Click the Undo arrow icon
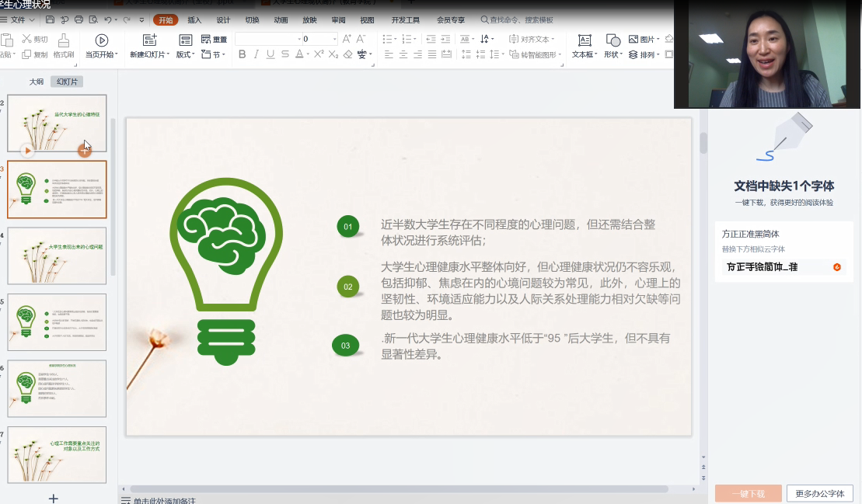This screenshot has width=862, height=504. 108,19
